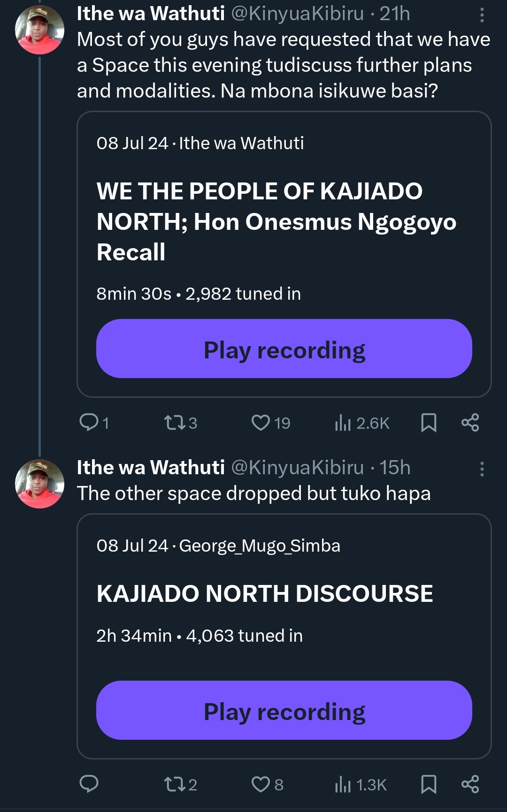The image size is (507, 812).
Task: Bookmark the first Space tweet
Action: pos(429,422)
